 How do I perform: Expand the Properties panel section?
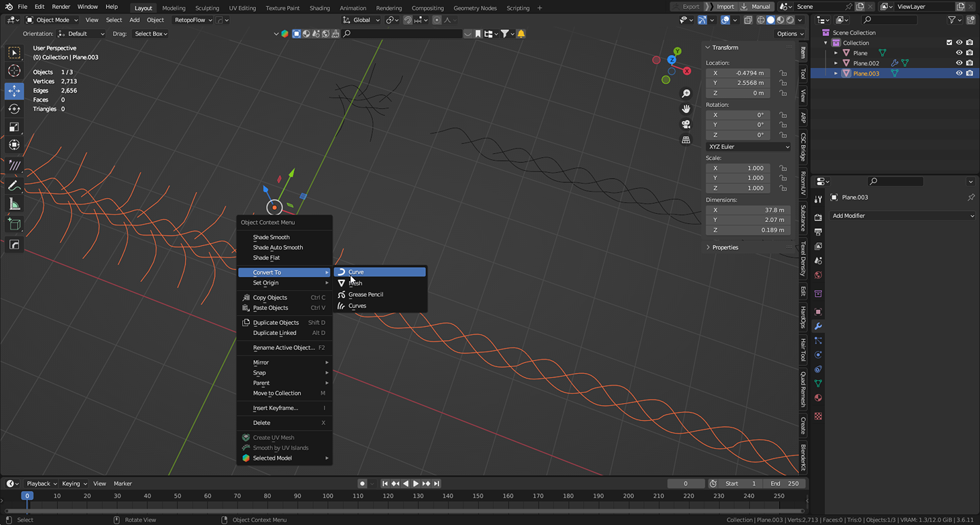[725, 247]
